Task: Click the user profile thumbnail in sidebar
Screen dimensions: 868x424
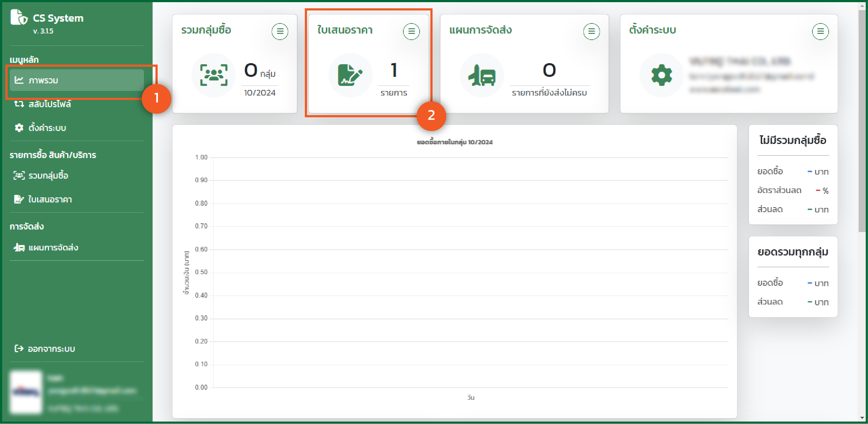Action: (26, 392)
